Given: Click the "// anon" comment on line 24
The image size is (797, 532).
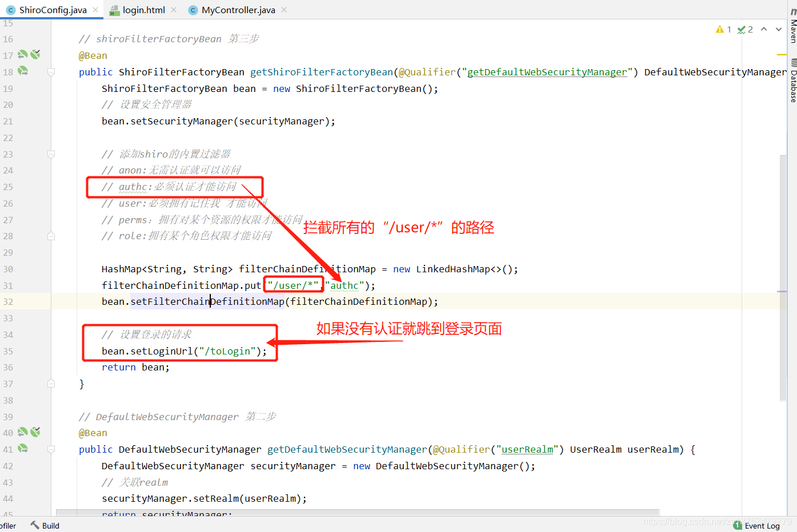Looking at the screenshot, I should coord(171,170).
